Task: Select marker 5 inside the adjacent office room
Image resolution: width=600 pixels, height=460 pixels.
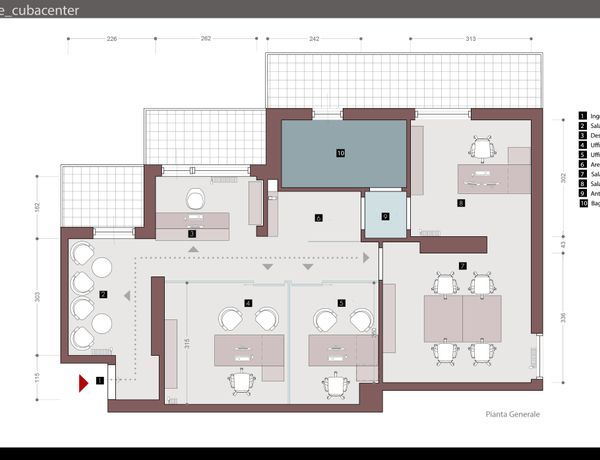Action: (x=341, y=301)
